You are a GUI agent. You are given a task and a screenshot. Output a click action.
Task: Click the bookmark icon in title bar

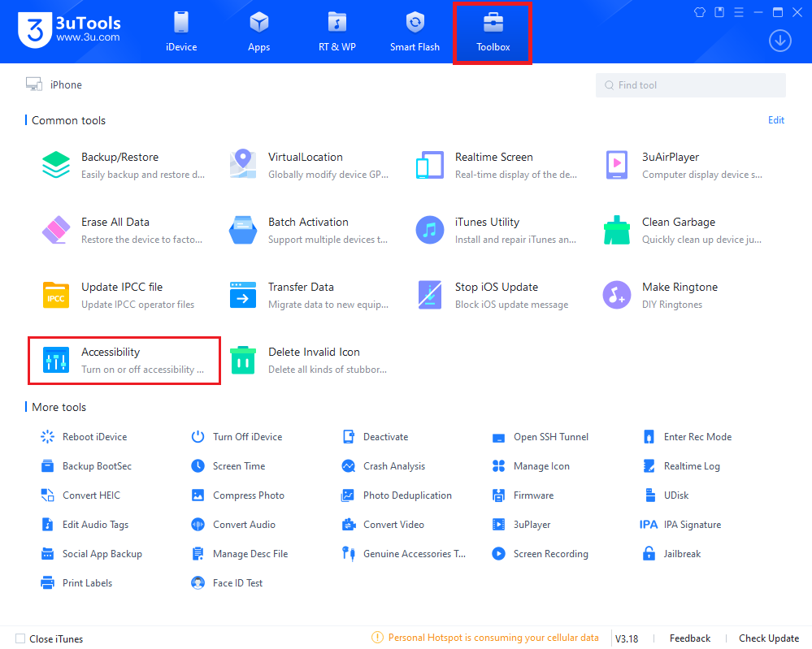coord(719,12)
